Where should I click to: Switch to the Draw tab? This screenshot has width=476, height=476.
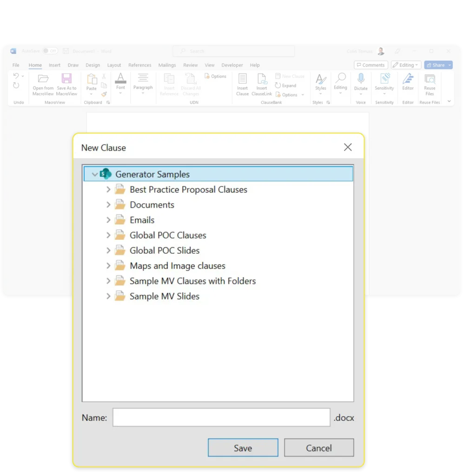tap(73, 65)
